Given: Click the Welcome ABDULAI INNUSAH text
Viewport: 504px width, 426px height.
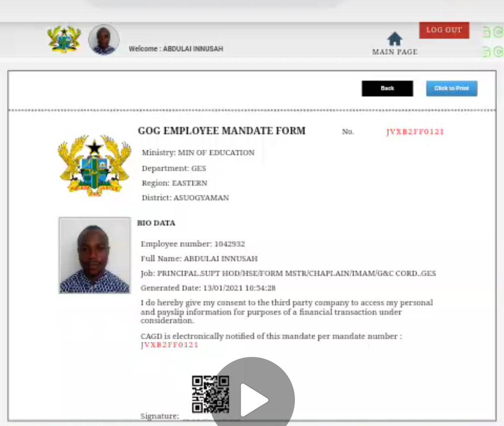Looking at the screenshot, I should click(176, 49).
